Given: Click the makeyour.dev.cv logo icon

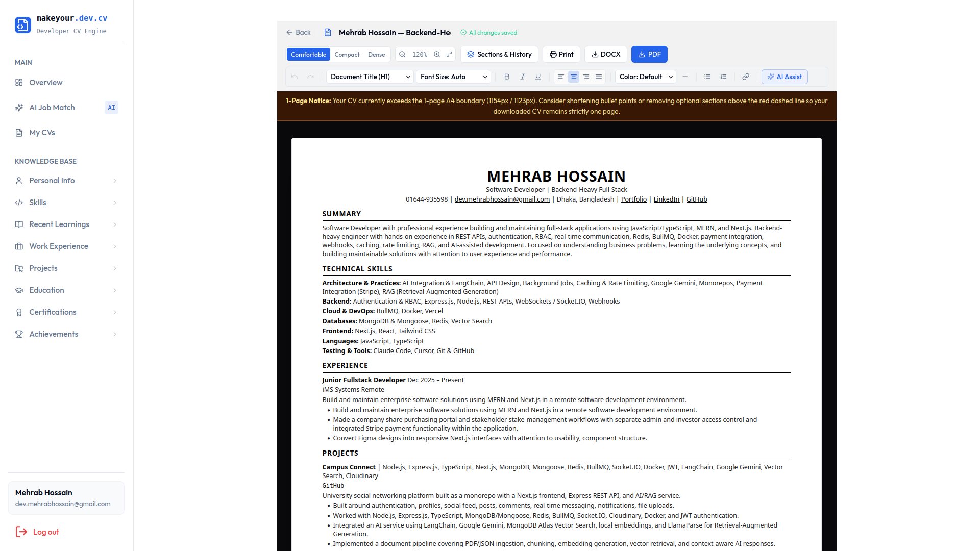Looking at the screenshot, I should tap(23, 24).
